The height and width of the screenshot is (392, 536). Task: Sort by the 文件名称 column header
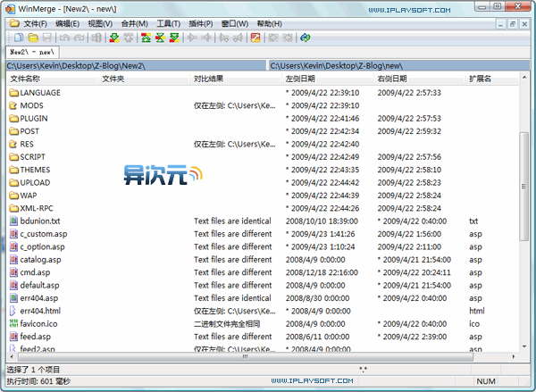click(53, 79)
